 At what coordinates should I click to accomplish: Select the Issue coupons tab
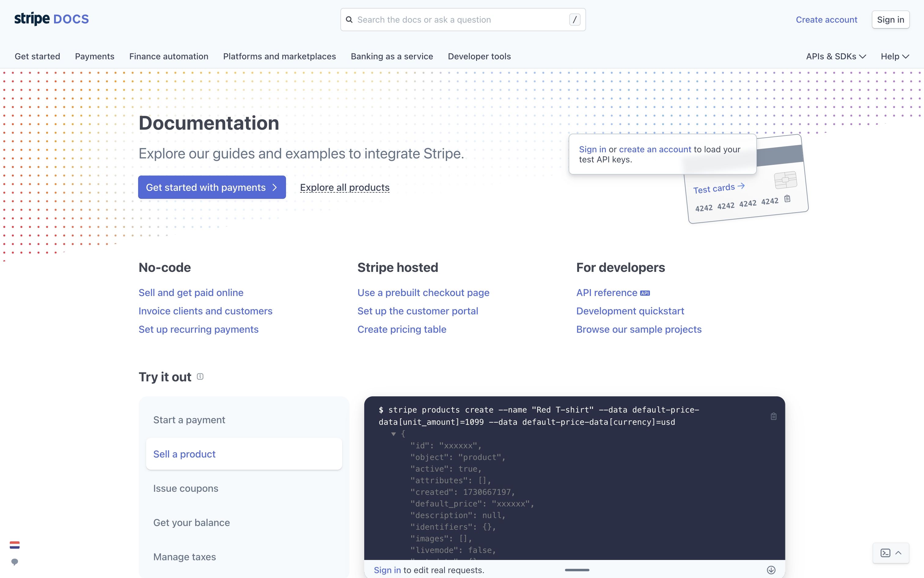tap(244, 488)
